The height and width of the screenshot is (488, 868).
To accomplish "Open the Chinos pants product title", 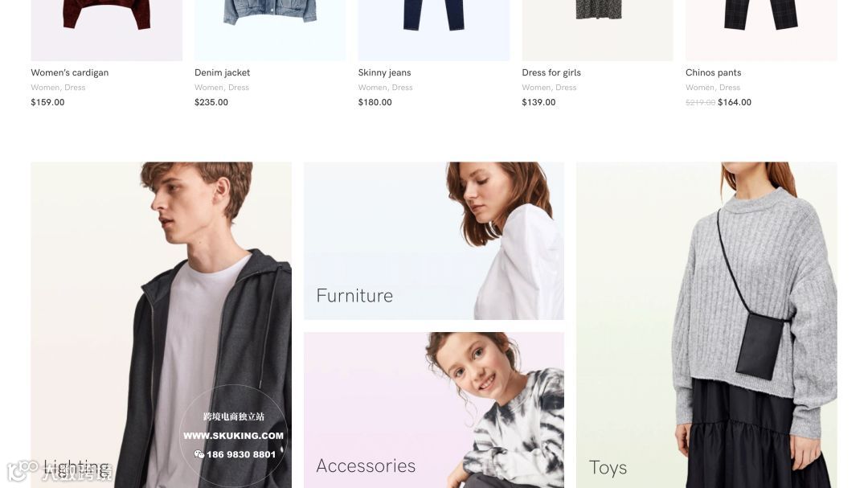I will pyautogui.click(x=713, y=72).
